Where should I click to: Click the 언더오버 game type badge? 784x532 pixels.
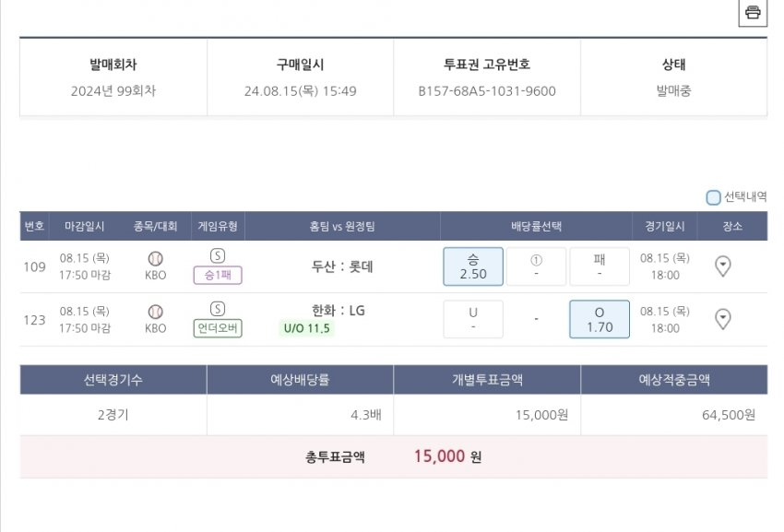tap(218, 328)
